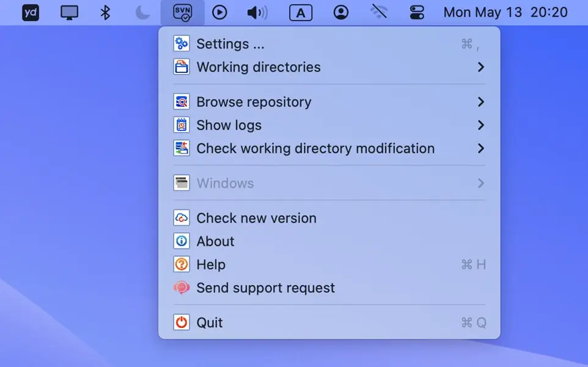
Task: Open Now Playing play icon
Action: 219,13
